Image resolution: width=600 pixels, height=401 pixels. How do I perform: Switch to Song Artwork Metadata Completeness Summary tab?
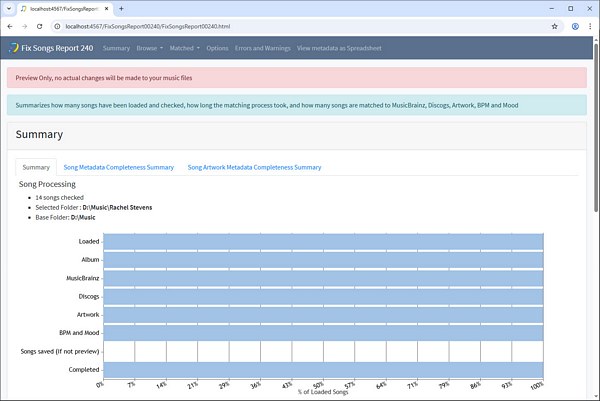pyautogui.click(x=254, y=167)
